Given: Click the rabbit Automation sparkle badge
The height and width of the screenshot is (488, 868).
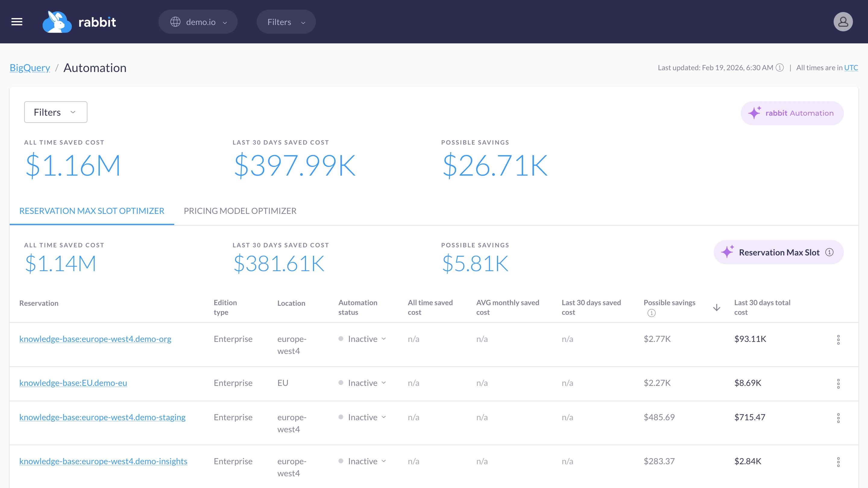Looking at the screenshot, I should click(791, 113).
